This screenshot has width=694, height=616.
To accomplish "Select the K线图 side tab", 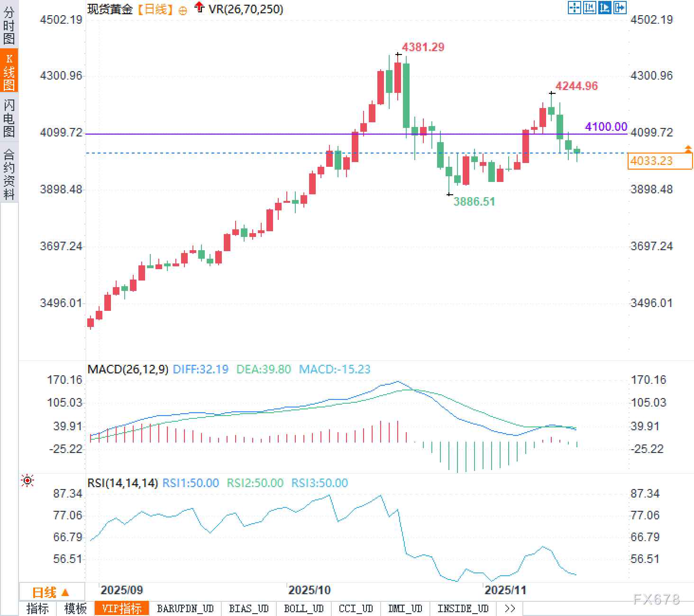I will [x=9, y=71].
